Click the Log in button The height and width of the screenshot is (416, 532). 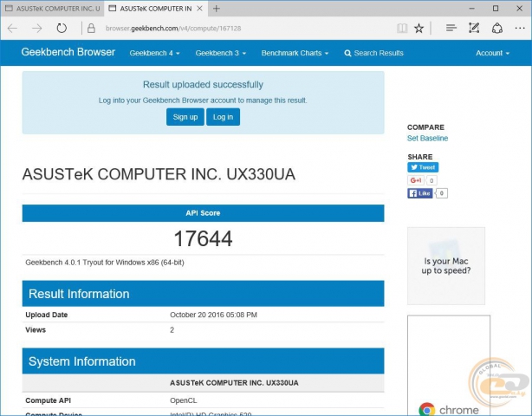click(x=223, y=117)
